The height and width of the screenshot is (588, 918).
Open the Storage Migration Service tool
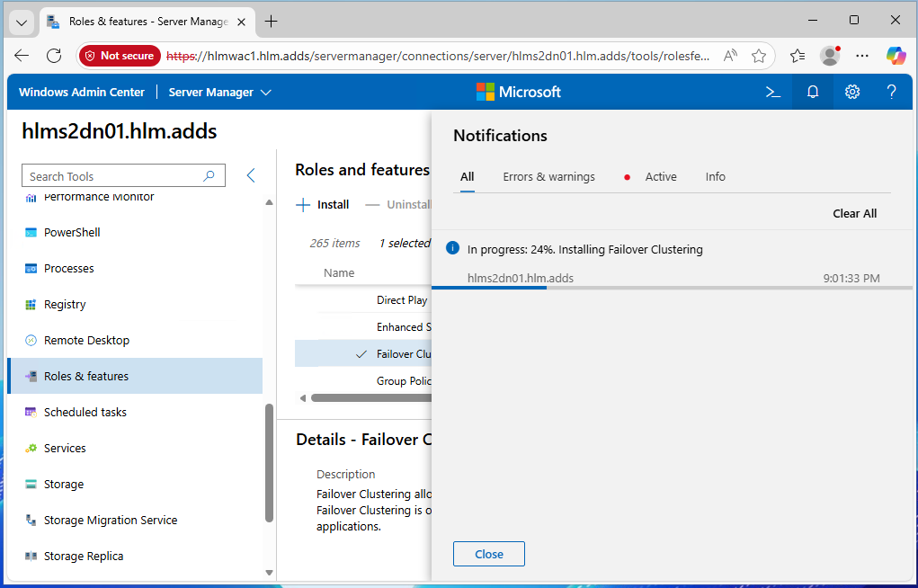(110, 520)
